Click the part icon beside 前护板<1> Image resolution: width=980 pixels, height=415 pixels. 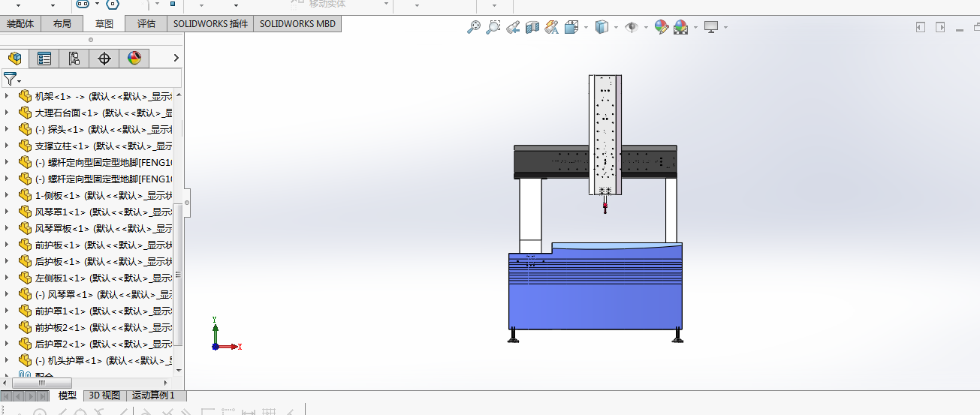pyautogui.click(x=25, y=245)
